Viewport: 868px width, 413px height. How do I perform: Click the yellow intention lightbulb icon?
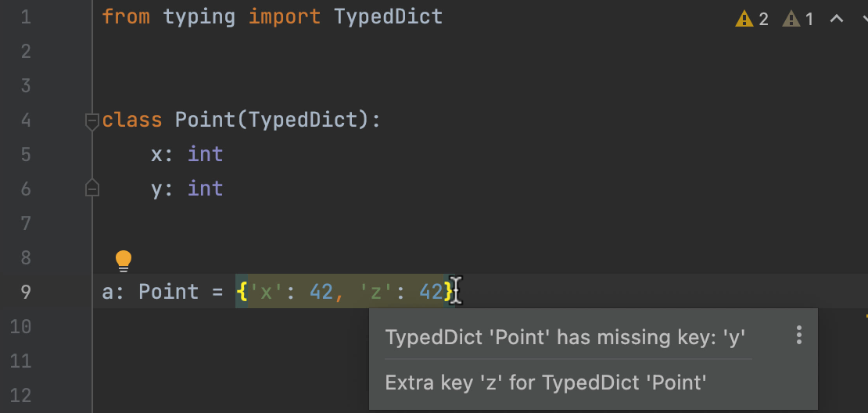tap(124, 260)
